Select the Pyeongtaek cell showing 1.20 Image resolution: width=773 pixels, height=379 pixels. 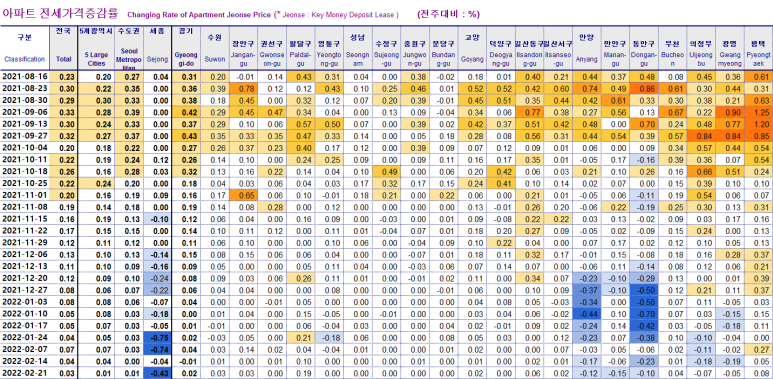pyautogui.click(x=758, y=124)
